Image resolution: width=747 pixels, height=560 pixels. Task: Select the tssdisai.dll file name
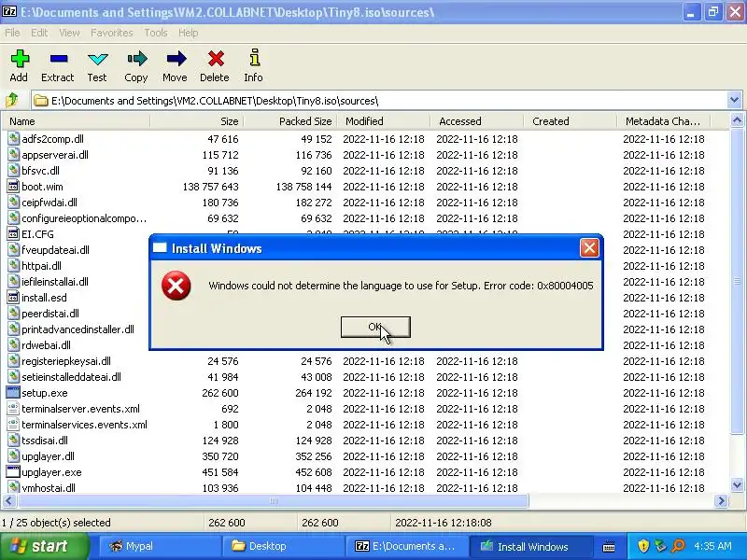45,440
